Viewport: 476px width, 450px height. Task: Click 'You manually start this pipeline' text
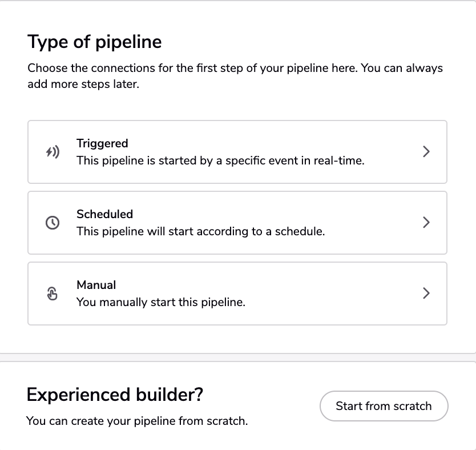coord(161,302)
